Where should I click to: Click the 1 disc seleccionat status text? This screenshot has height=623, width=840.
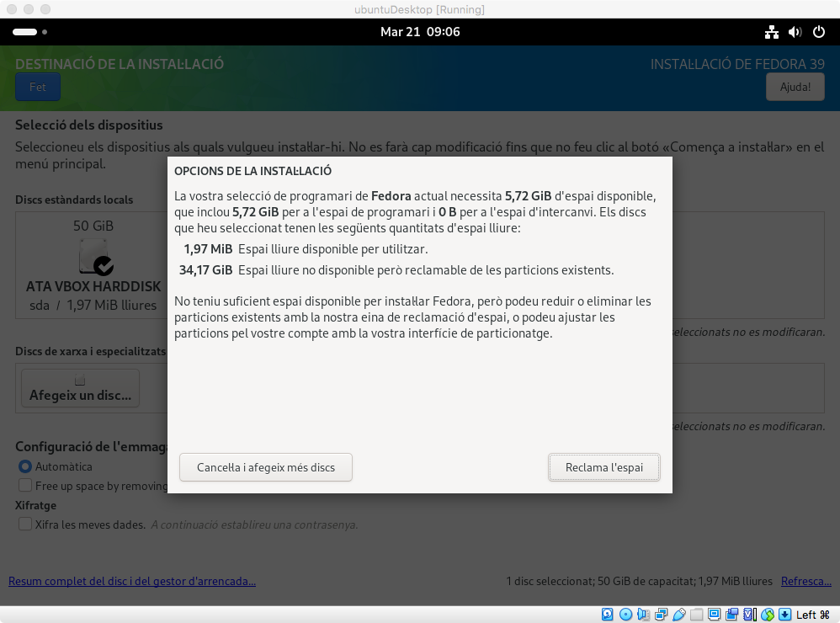tap(639, 581)
